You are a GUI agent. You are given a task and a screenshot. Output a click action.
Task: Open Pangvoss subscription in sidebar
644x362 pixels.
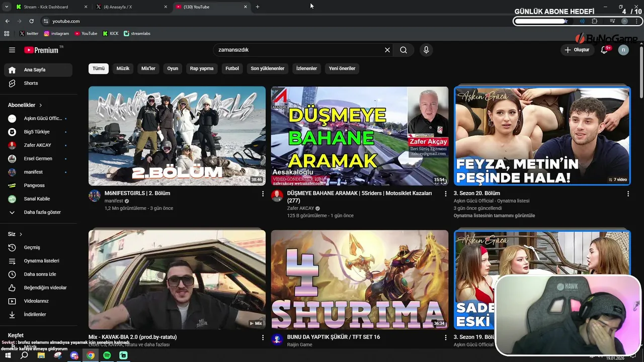tap(38, 186)
